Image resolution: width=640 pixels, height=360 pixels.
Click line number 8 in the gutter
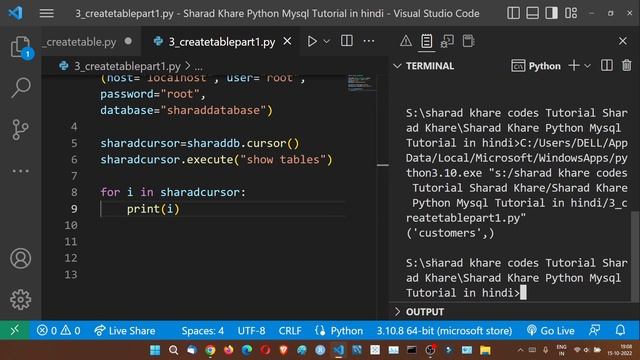click(x=74, y=192)
